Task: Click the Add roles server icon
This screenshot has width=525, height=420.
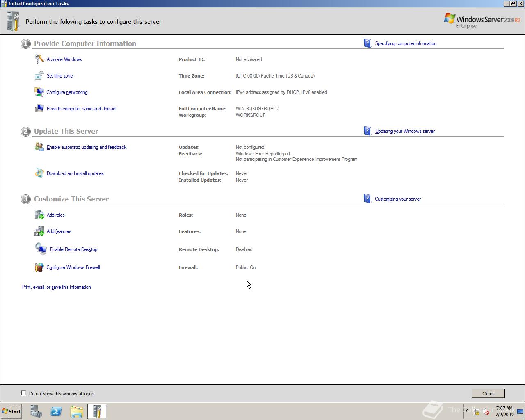Action: click(x=39, y=215)
